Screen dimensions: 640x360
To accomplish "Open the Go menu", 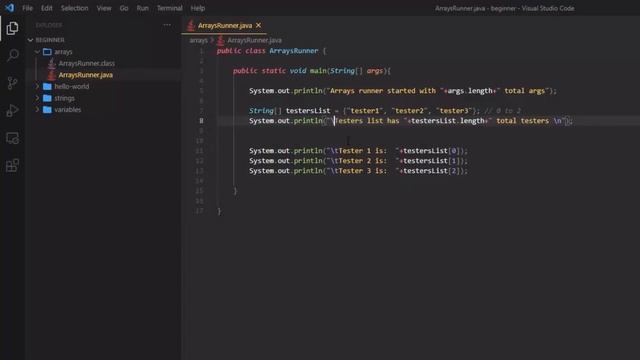I will pos(124,8).
